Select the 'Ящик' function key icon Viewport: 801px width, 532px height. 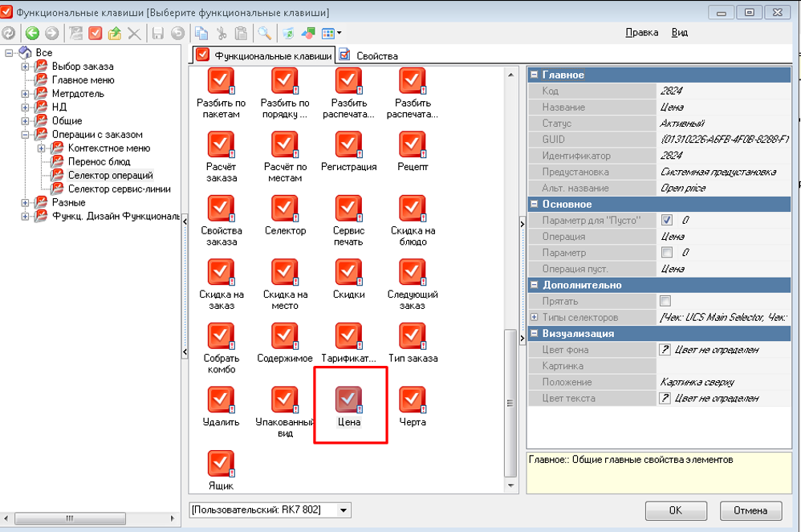point(221,463)
